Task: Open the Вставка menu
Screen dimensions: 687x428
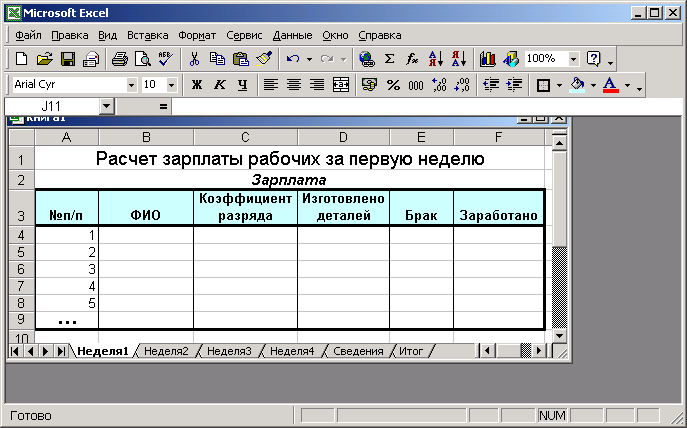Action: [148, 35]
